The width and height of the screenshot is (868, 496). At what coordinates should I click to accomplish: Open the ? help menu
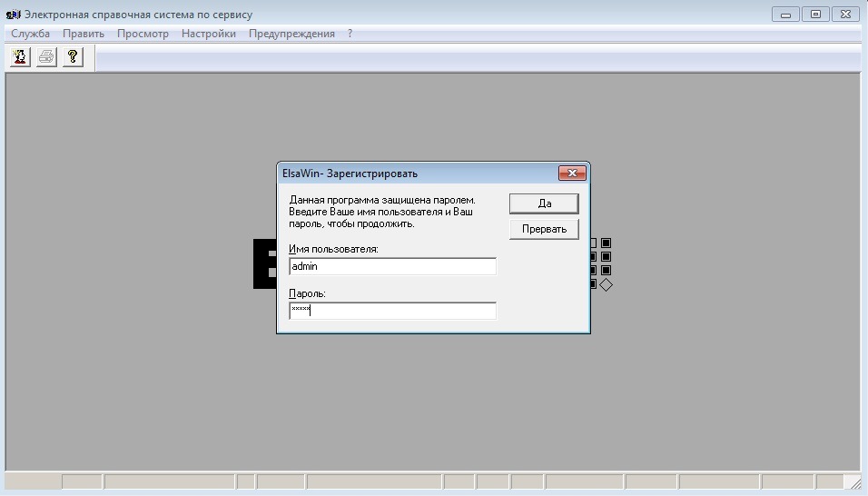pos(350,34)
